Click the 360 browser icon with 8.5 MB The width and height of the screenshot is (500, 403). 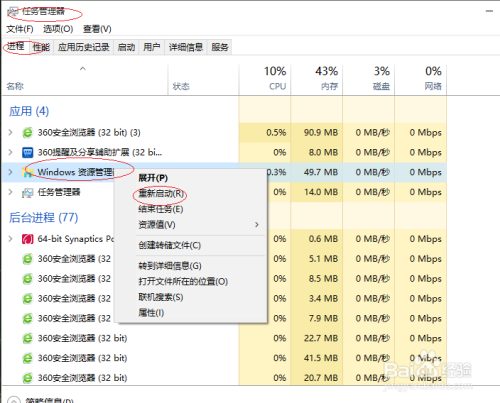(x=27, y=279)
